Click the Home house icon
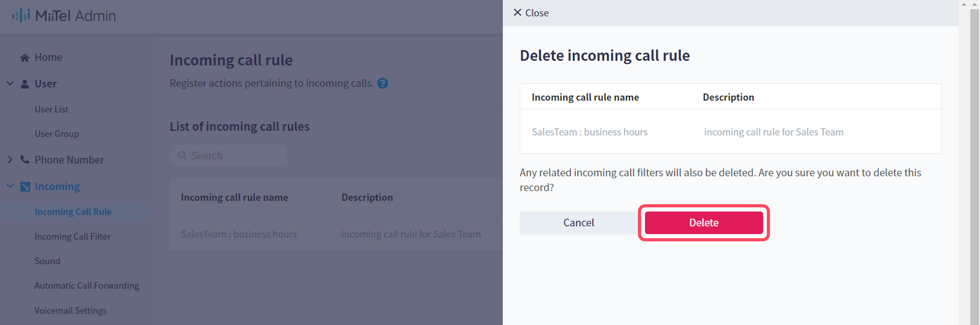Screen dimensions: 980x325 (25, 58)
